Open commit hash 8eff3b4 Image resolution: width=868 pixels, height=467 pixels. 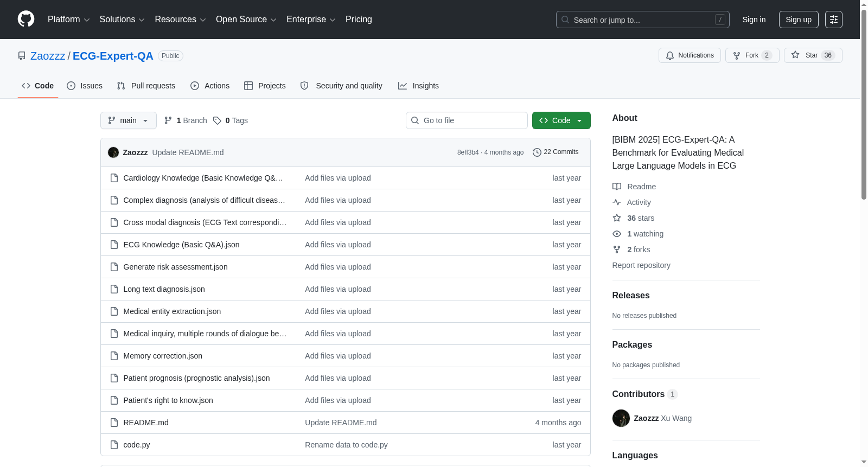point(468,152)
